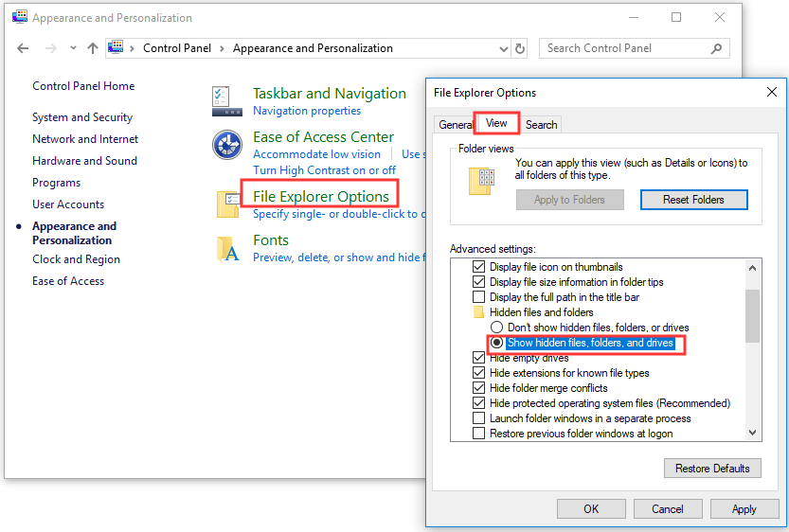
Task: Check Display the full path in title bar
Action: 479,296
